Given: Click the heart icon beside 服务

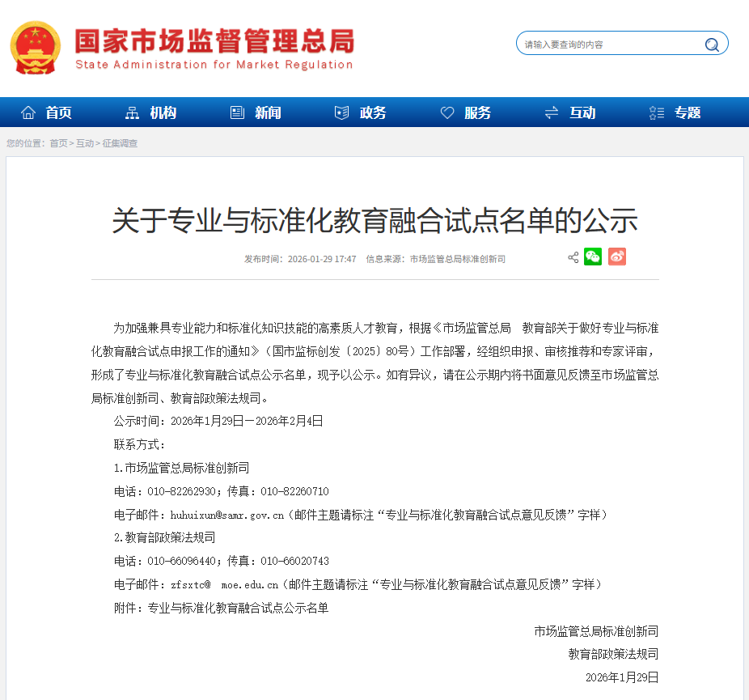Looking at the screenshot, I should pyautogui.click(x=447, y=112).
